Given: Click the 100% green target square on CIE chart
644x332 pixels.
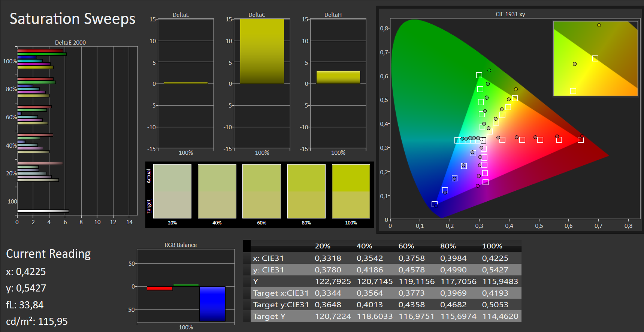Looking at the screenshot, I should [x=479, y=75].
